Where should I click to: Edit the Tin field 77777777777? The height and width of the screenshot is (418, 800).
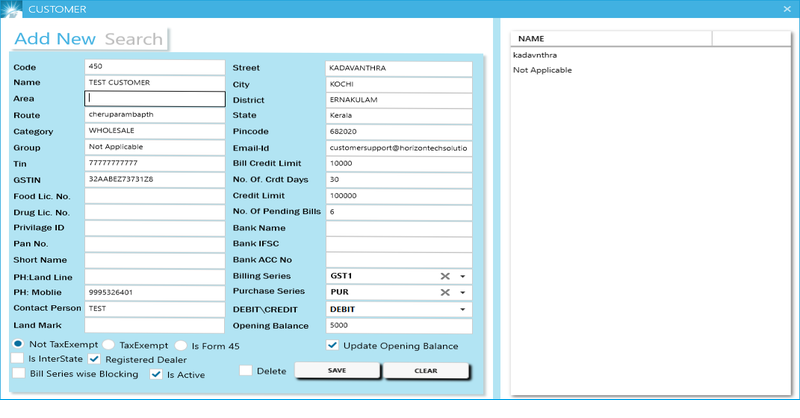(155, 163)
